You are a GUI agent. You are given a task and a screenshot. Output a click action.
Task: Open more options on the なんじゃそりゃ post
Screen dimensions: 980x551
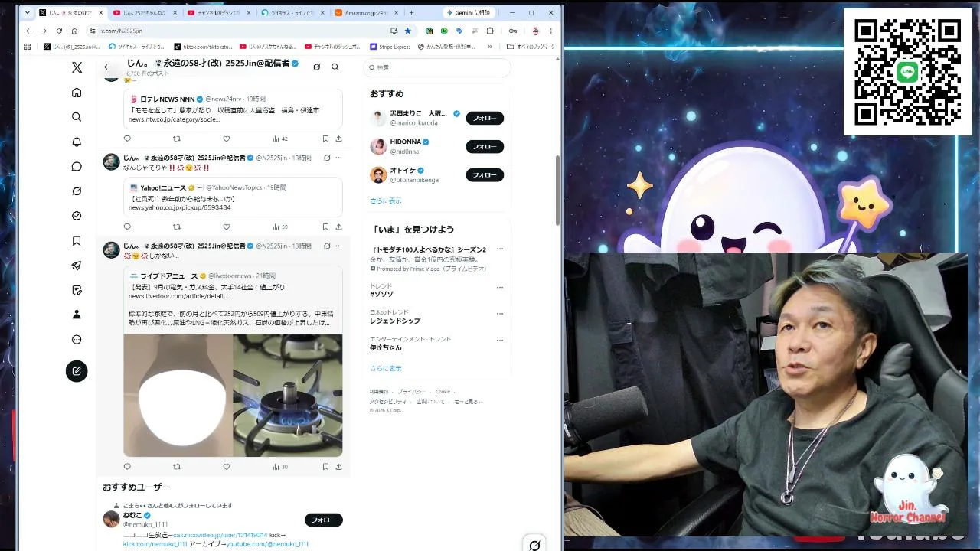point(338,158)
